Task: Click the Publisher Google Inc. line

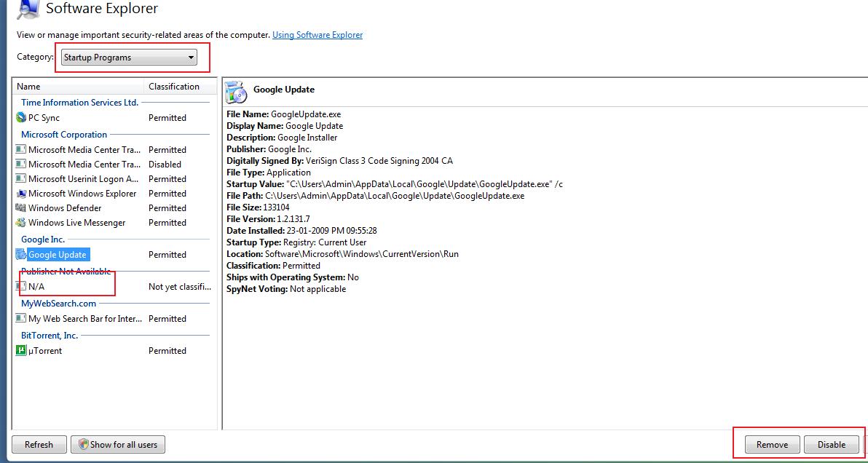Action: 269,149
